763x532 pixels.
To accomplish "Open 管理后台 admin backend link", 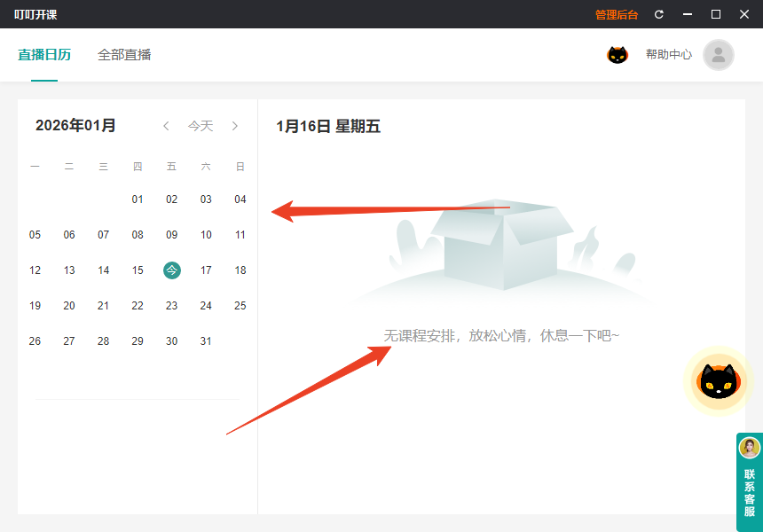I will pos(616,14).
